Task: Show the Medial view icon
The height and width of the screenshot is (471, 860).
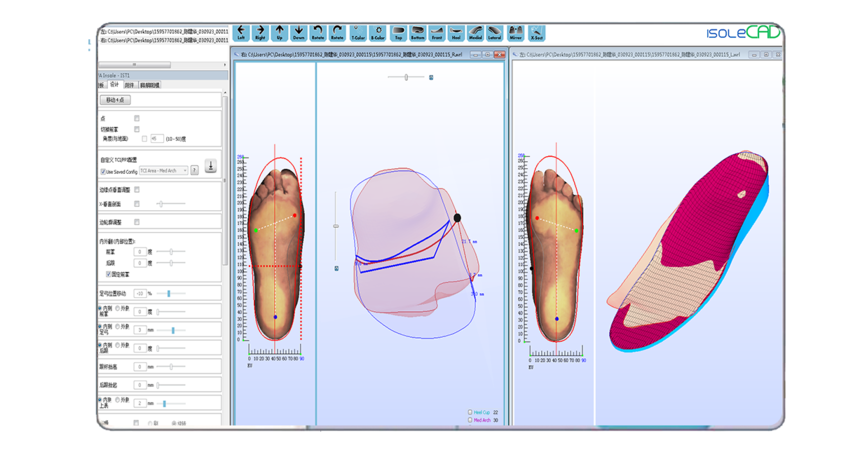Action: coord(476,34)
